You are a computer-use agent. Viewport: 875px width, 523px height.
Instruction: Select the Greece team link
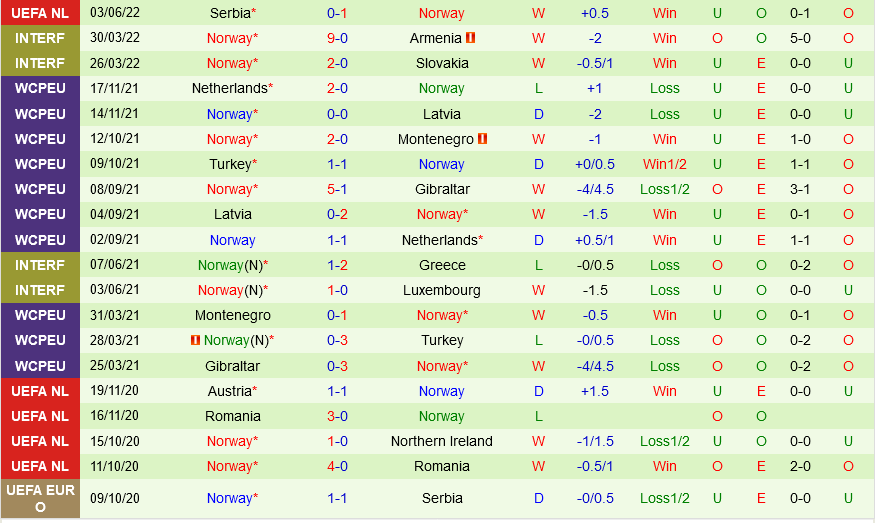(x=442, y=265)
